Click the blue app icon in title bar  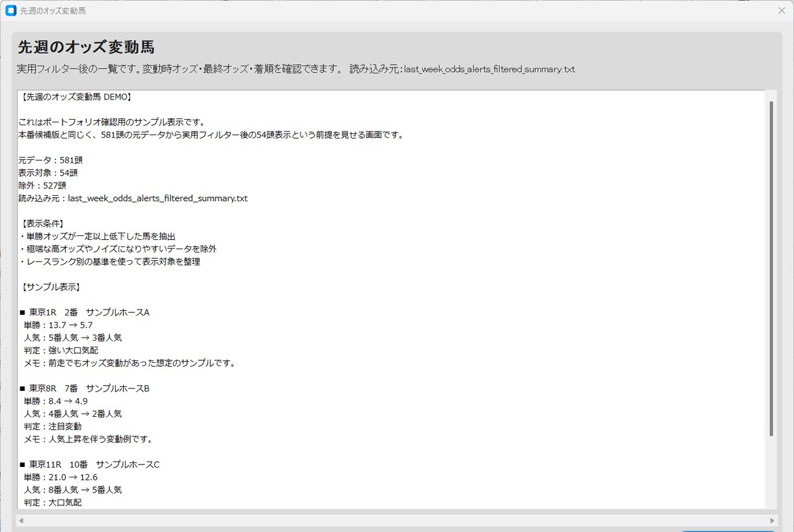[10, 10]
